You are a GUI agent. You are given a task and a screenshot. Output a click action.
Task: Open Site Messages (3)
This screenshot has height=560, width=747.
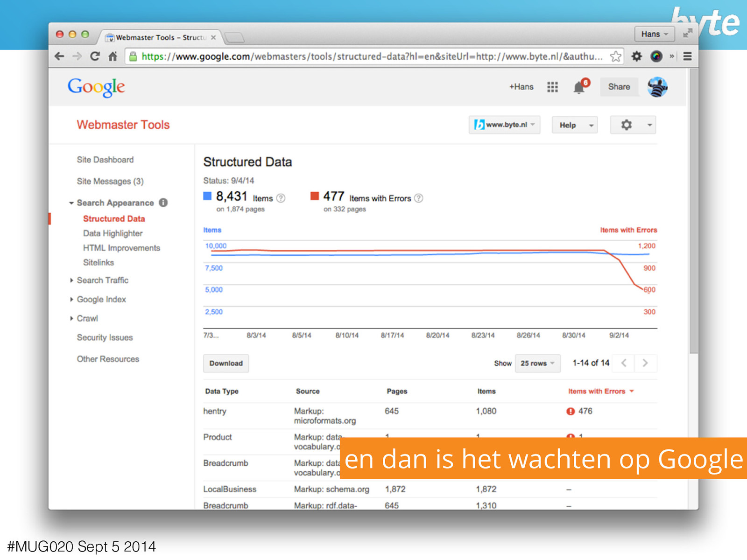point(110,181)
